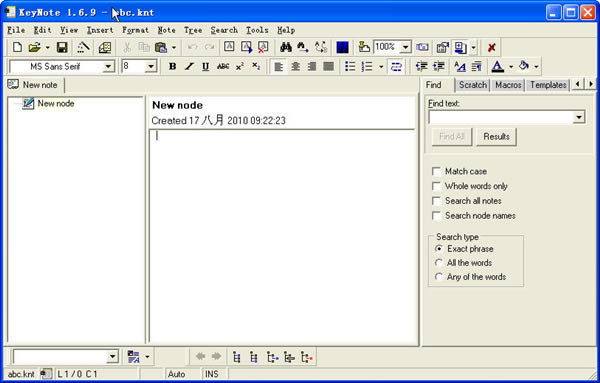Apply superscript formatting
Screen dimensions: 600x383
tap(240, 66)
